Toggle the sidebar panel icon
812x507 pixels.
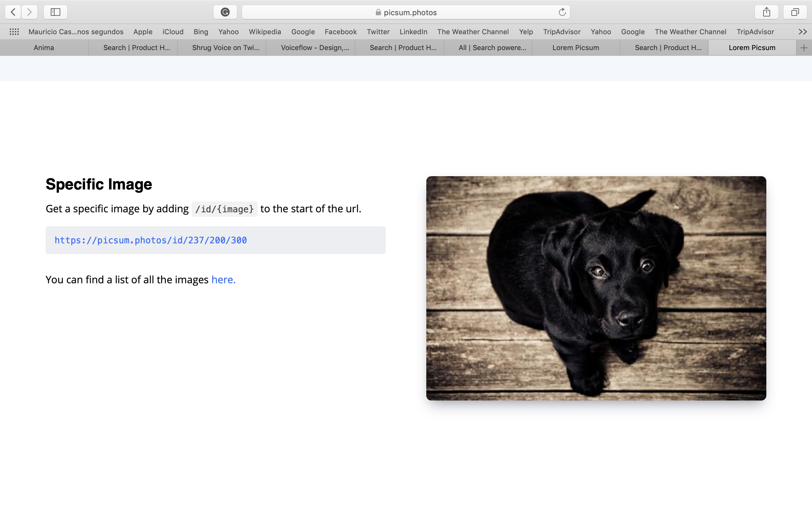tap(56, 12)
